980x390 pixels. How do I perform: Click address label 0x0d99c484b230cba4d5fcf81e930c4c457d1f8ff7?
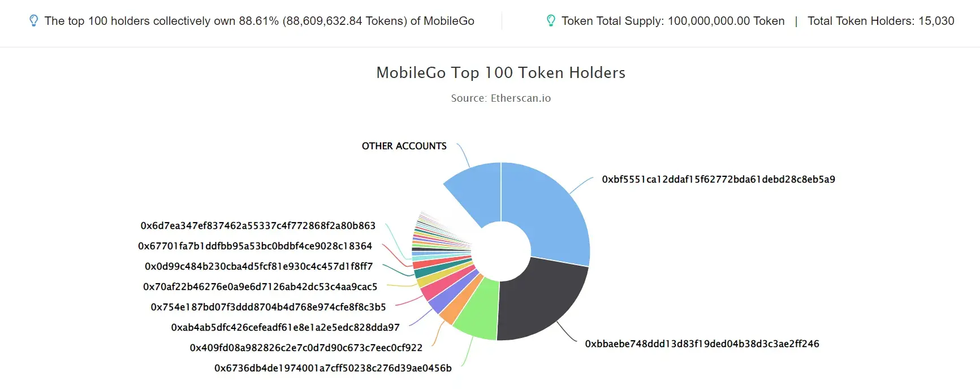[258, 266]
